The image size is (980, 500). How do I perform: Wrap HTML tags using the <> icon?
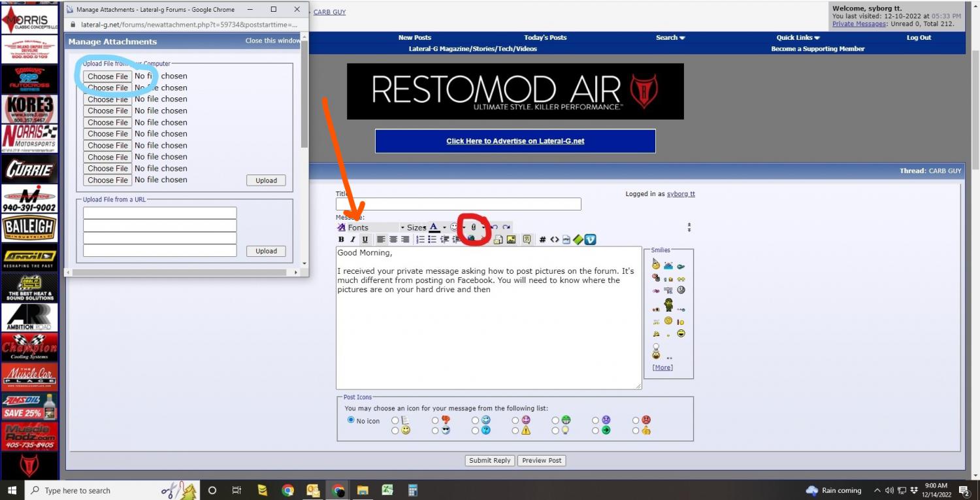[554, 240]
